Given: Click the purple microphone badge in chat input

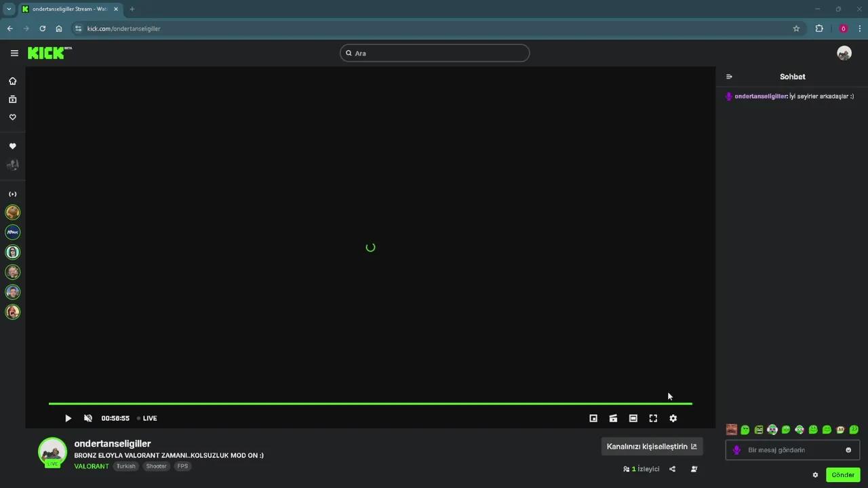Looking at the screenshot, I should pos(736,450).
